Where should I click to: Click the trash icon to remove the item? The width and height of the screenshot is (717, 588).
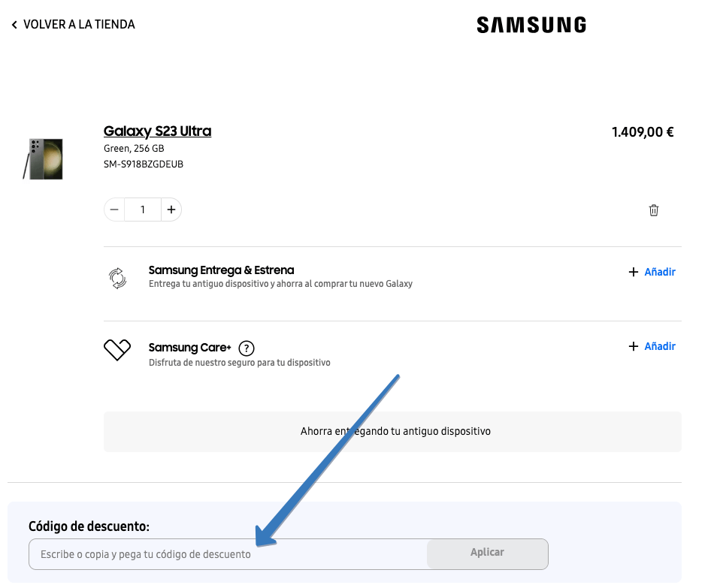[x=653, y=210]
